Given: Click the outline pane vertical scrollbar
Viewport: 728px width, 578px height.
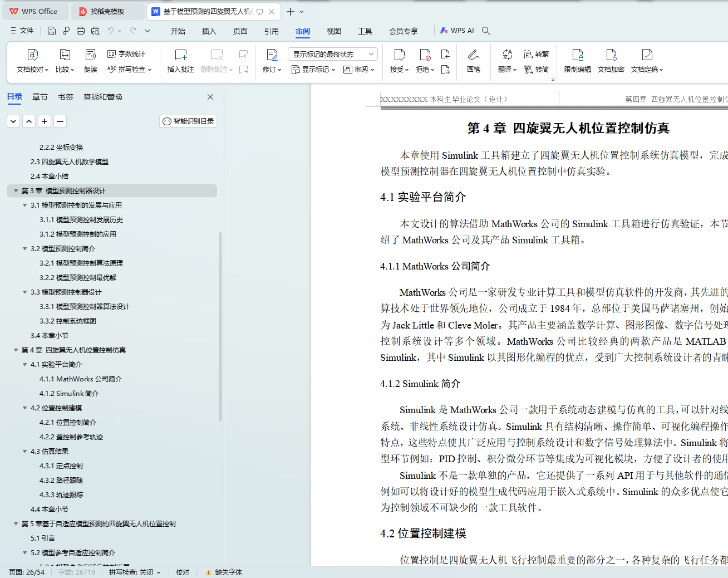Looking at the screenshot, I should pyautogui.click(x=220, y=326).
